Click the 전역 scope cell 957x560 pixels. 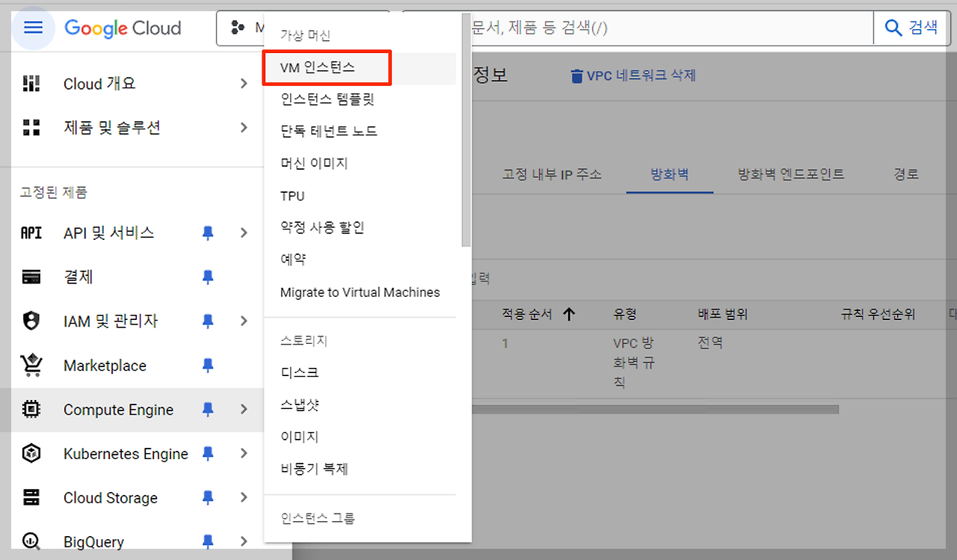click(710, 343)
